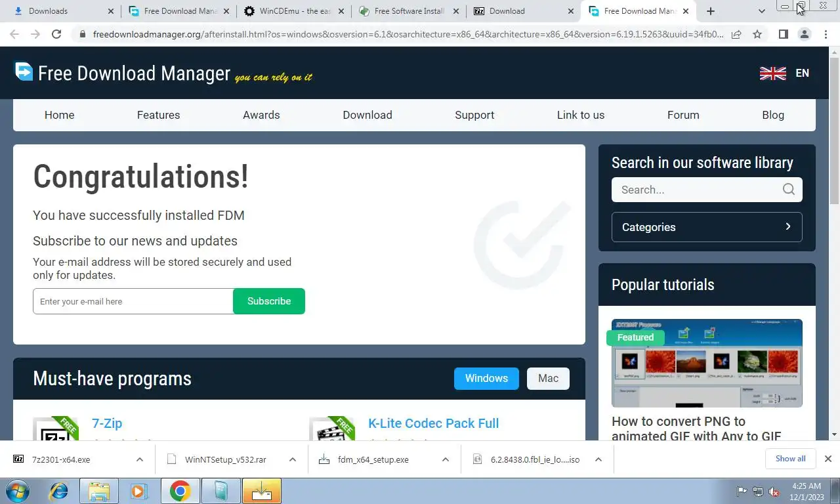
Task: Launch Internet Explorer from the taskbar
Action: [x=59, y=491]
